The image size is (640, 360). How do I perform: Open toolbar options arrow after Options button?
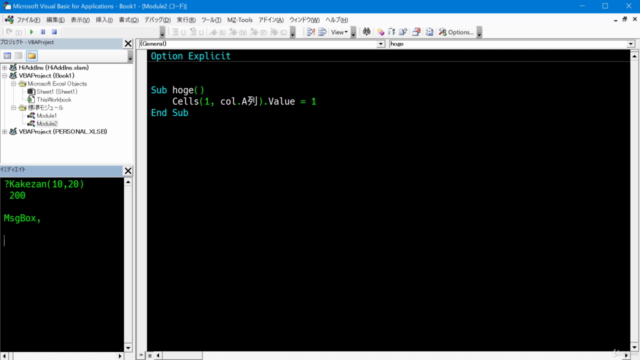click(479, 32)
